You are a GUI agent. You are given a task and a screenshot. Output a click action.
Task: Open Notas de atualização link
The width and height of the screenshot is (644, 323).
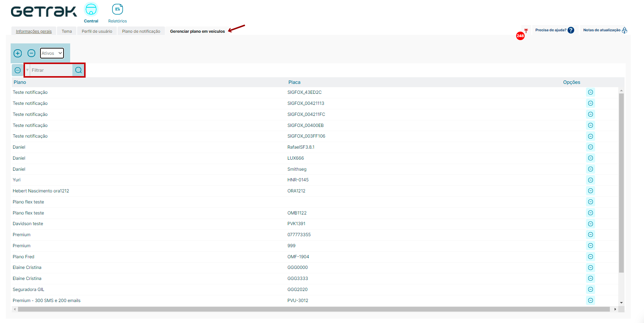click(x=602, y=30)
